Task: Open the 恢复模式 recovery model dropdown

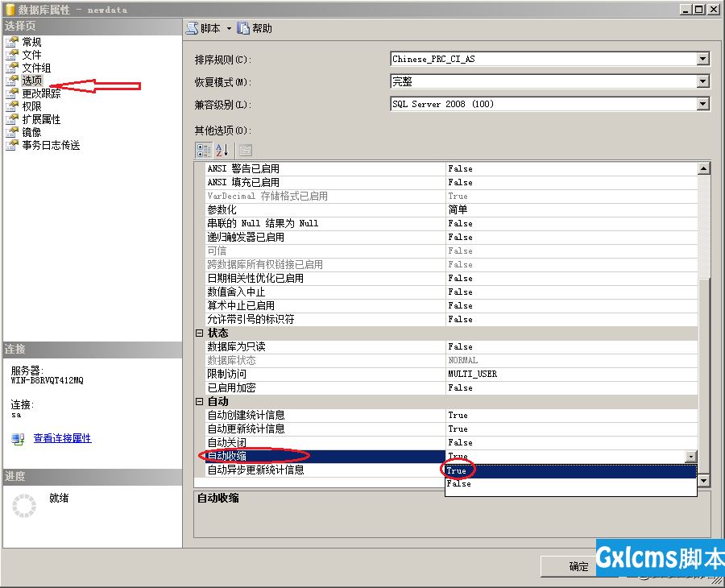Action: point(702,81)
